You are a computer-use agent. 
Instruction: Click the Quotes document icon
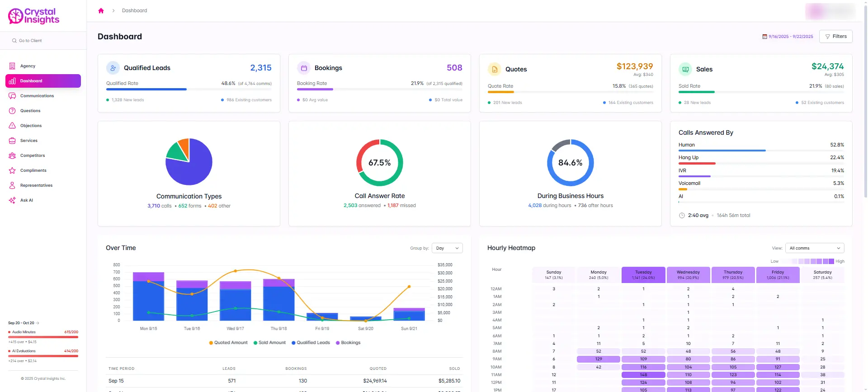(x=495, y=69)
